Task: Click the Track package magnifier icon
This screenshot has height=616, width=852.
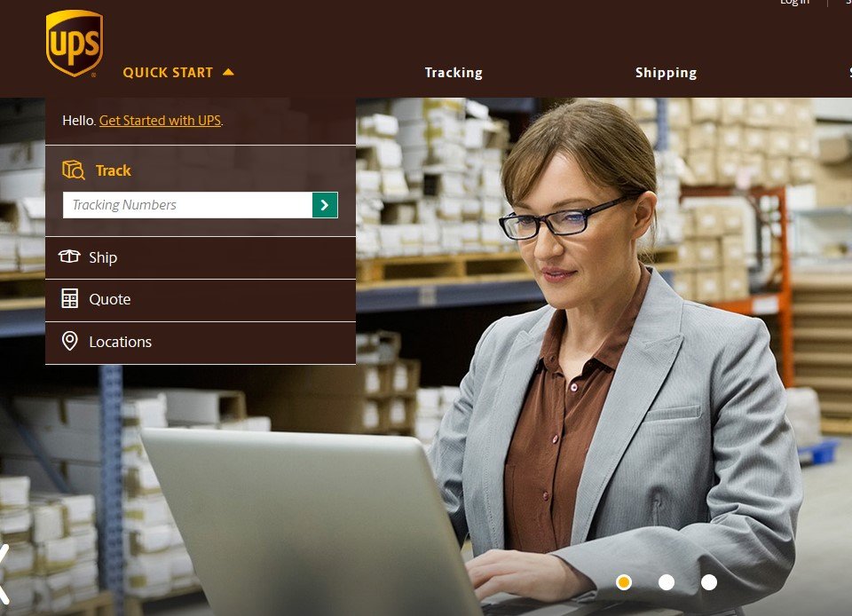Action: (74, 170)
